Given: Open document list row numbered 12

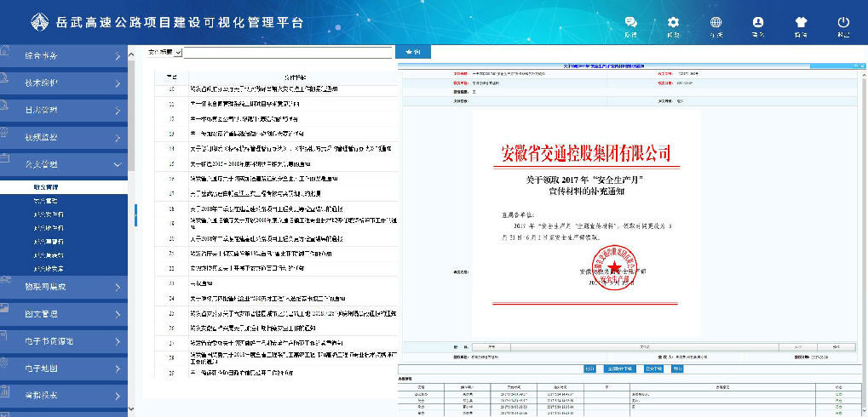Looking at the screenshot, I should 275,119.
